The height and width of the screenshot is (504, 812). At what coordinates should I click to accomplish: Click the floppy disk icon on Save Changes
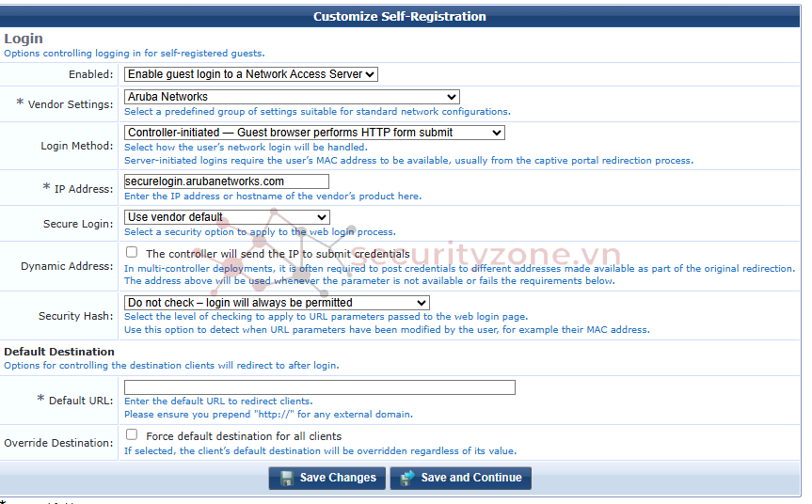tap(286, 478)
